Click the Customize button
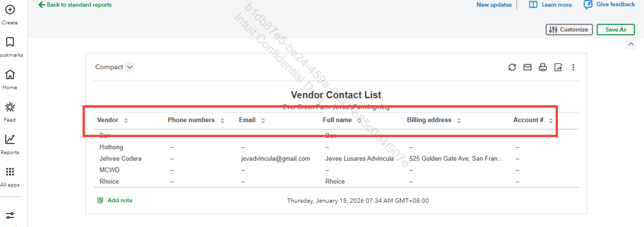Viewport: 644px width, 227px height. pos(569,30)
